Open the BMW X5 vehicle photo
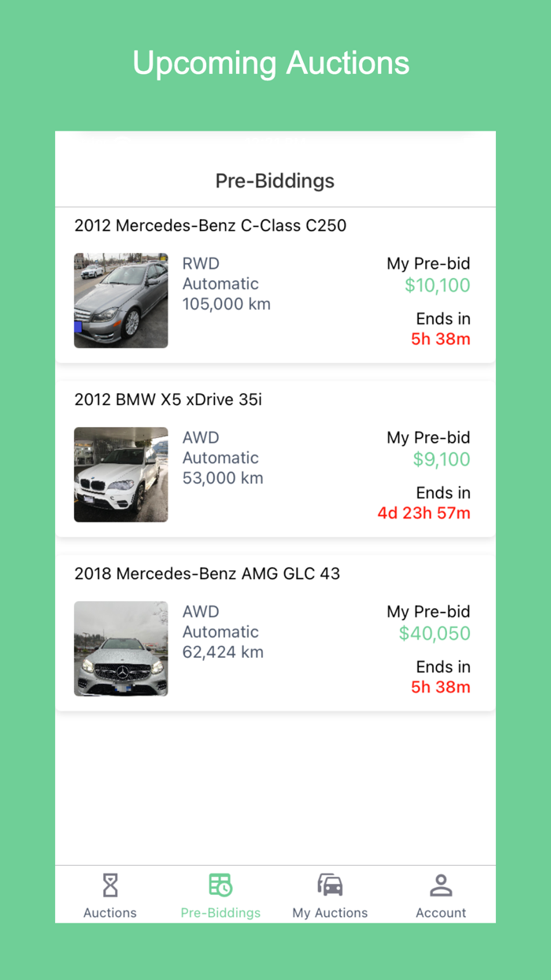Screen dimensions: 551x980 pyautogui.click(x=120, y=474)
